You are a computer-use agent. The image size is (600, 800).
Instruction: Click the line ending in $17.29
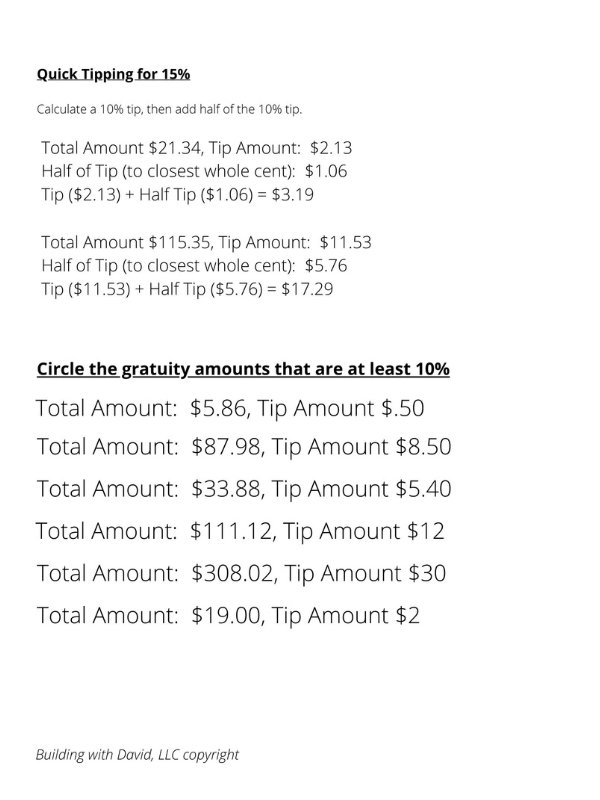pyautogui.click(x=187, y=289)
